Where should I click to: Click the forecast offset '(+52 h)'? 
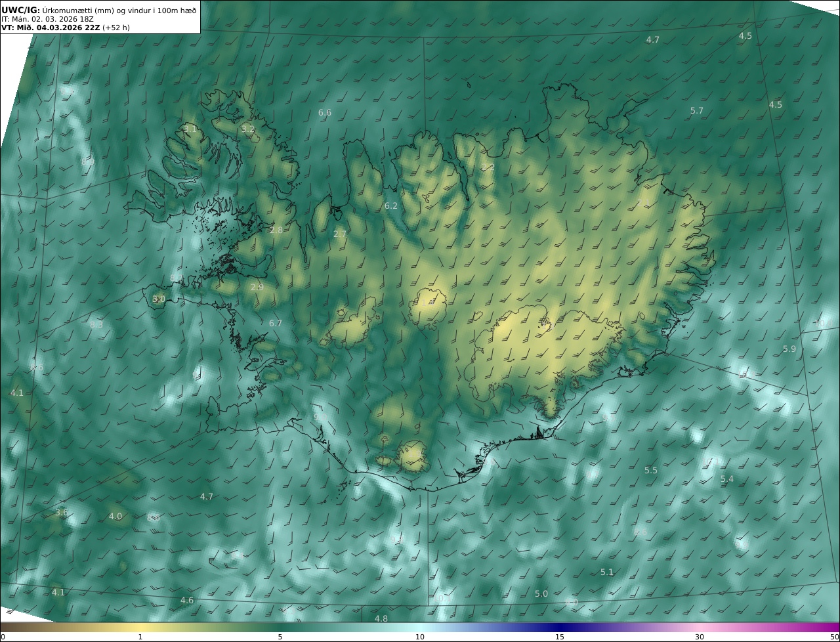click(x=117, y=28)
